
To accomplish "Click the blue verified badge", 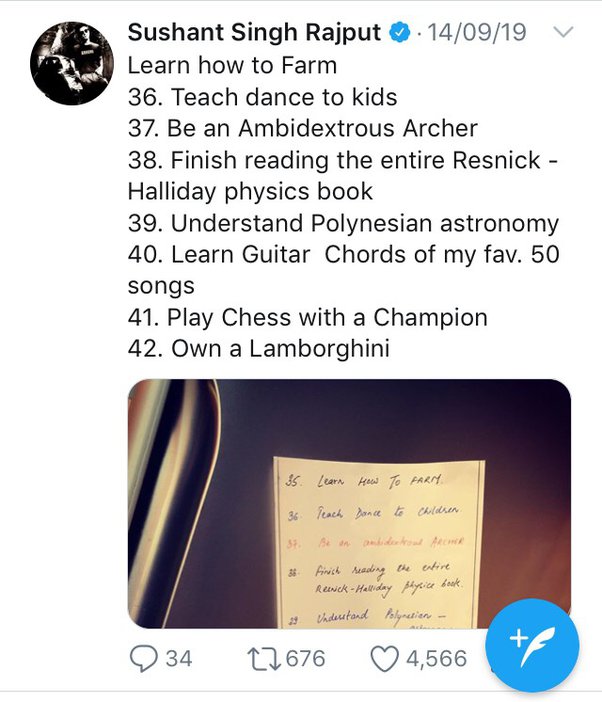I will (x=400, y=33).
